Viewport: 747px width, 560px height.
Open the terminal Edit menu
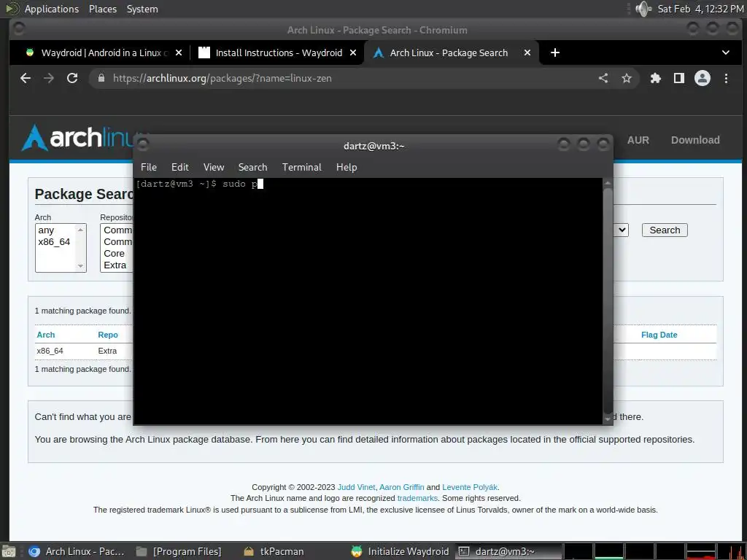180,167
